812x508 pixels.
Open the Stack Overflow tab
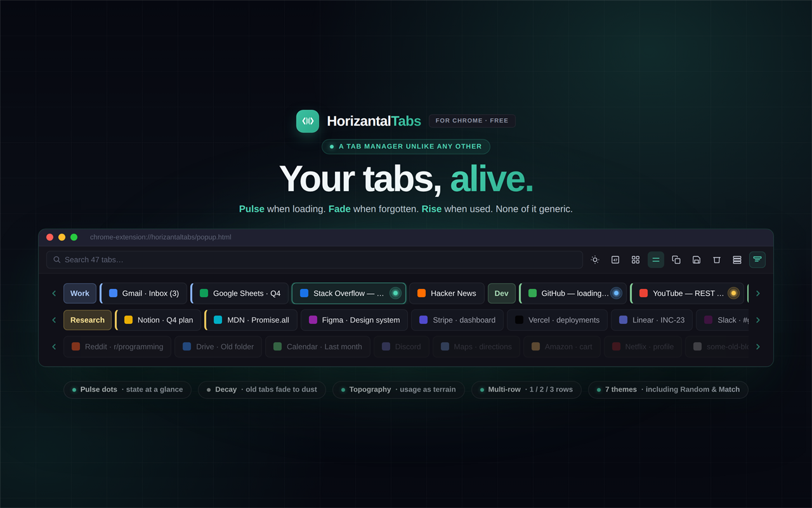click(349, 293)
